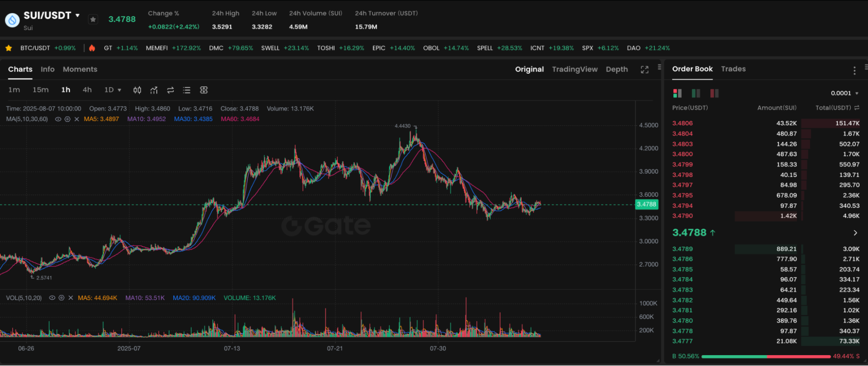Click chart panel drag handle icon
The image size is (868, 366).
tap(659, 67)
